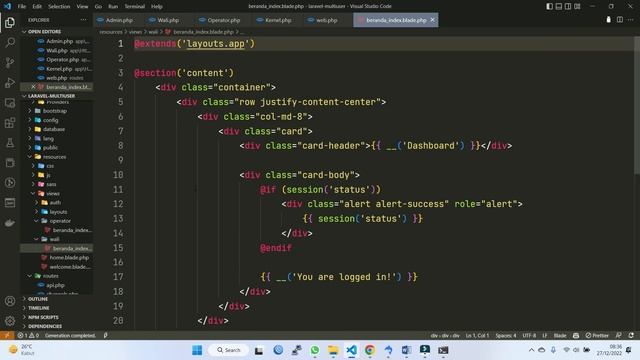Open notifications bell in status bar
The height and width of the screenshot is (360, 640).
631,335
